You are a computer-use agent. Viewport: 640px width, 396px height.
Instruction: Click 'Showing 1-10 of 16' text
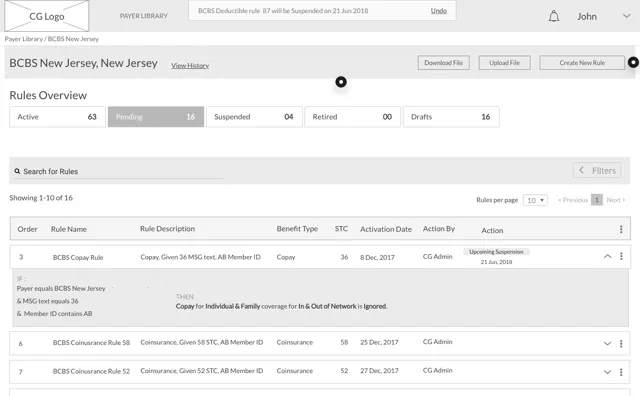41,198
